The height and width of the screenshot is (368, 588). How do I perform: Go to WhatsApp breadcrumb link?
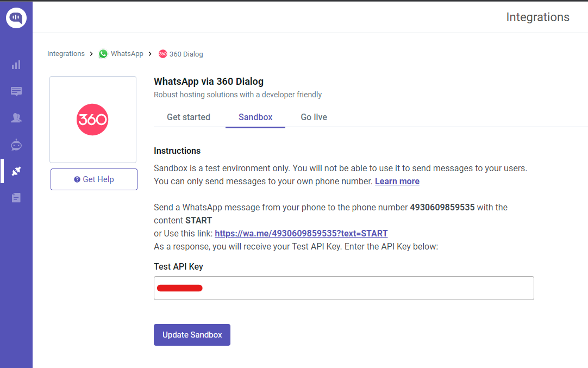(x=127, y=54)
